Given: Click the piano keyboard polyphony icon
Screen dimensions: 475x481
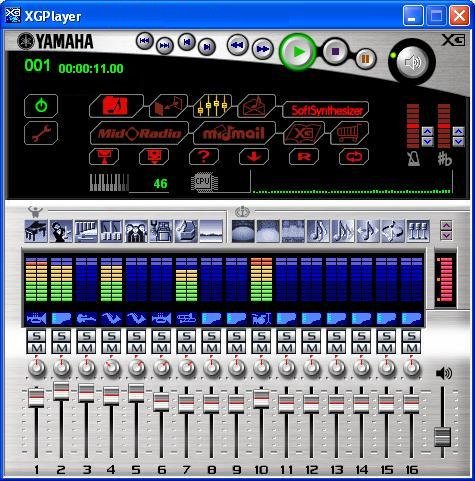Looking at the screenshot, I should coord(109,182).
